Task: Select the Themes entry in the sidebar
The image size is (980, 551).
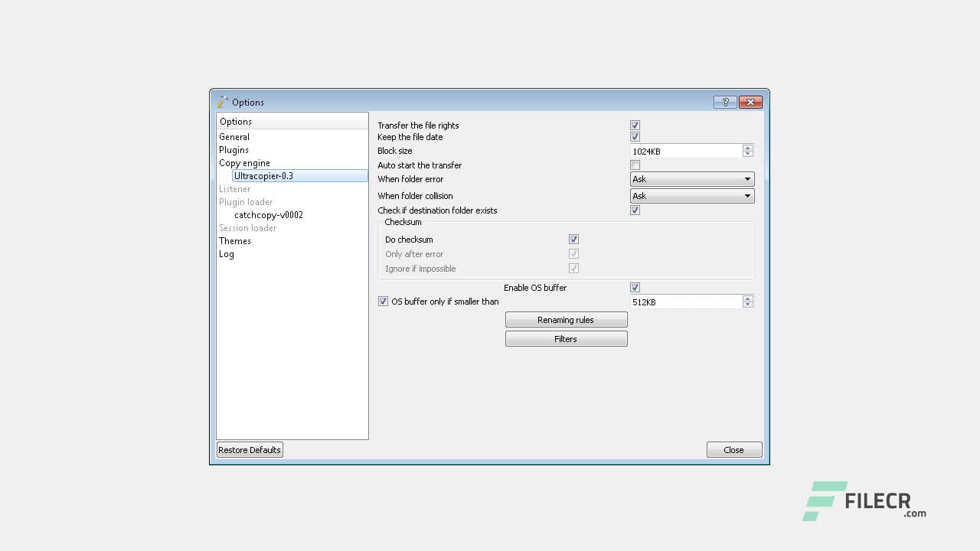Action: pos(234,240)
